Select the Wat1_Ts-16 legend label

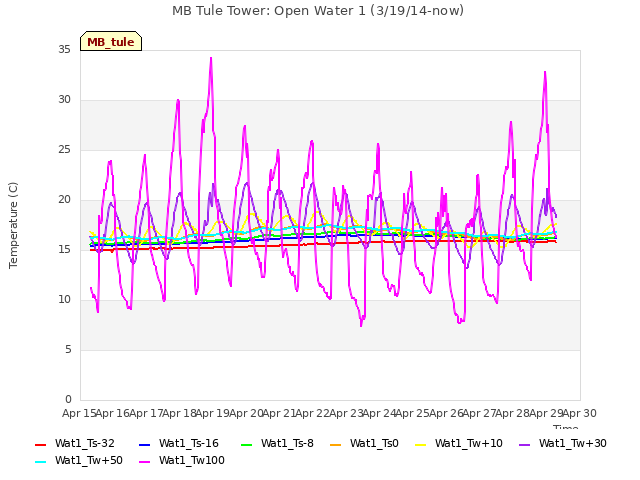click(x=189, y=444)
